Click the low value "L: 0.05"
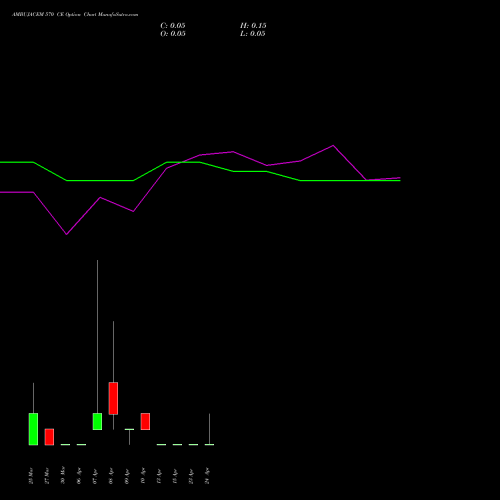 point(253,34)
